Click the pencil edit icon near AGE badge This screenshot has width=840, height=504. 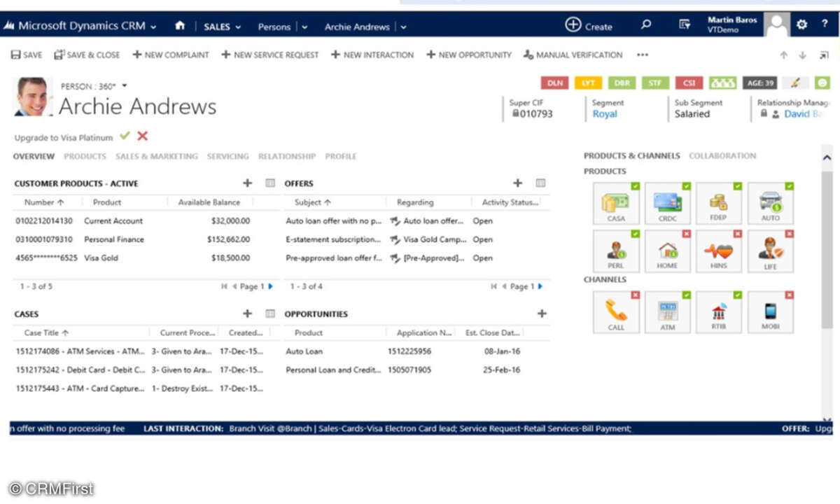[x=795, y=83]
